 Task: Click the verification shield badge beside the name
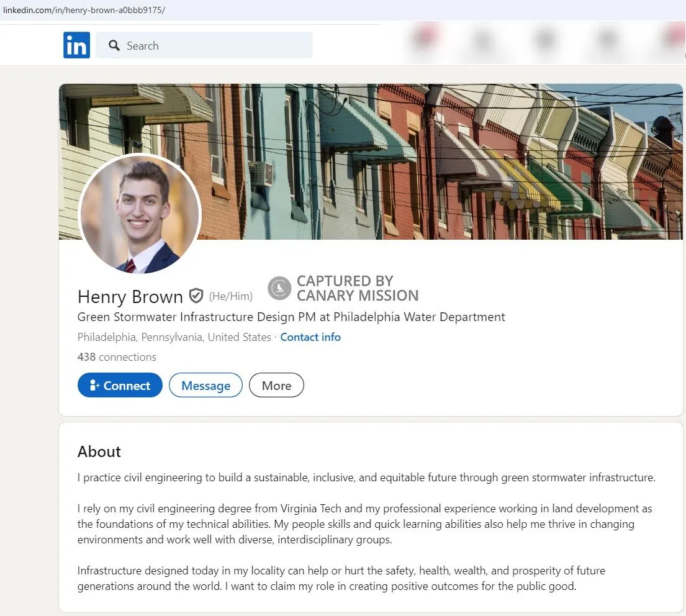pyautogui.click(x=196, y=296)
